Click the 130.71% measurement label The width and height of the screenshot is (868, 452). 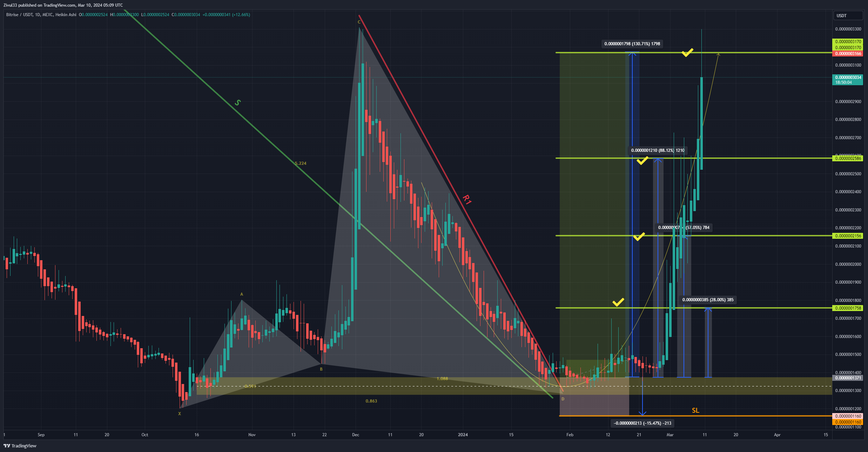click(x=632, y=44)
